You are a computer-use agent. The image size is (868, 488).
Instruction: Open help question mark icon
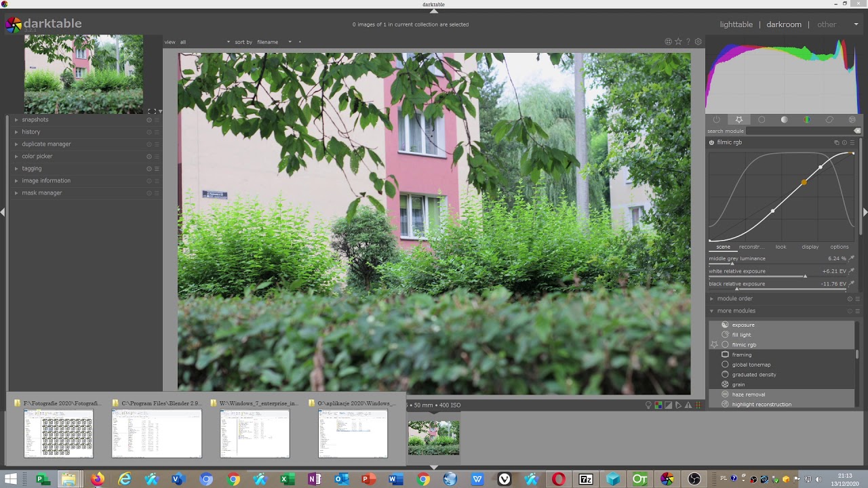(688, 42)
